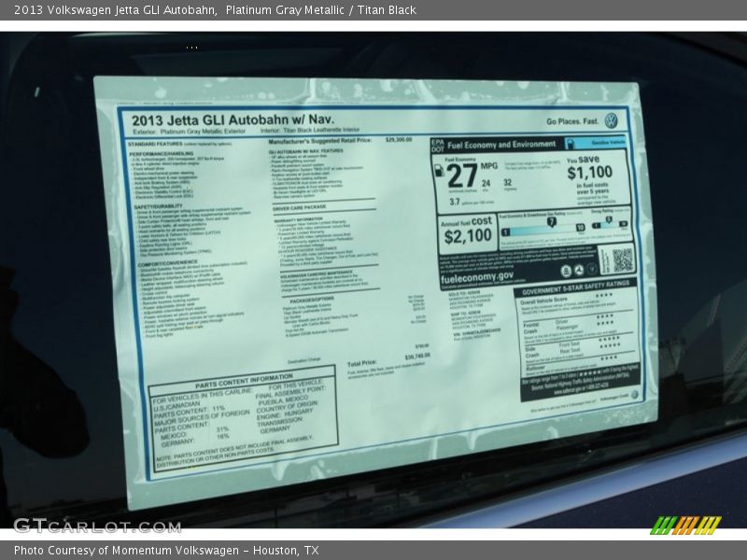Click 'COMFORT/CONVENIENCE' section heading
This screenshot has width=747, height=560.
coord(167,264)
